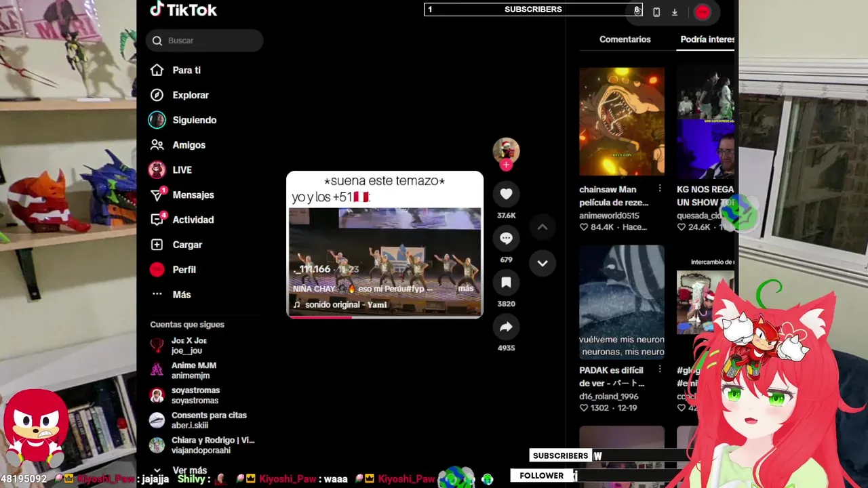Go to previous video up chevron
The image size is (868, 488).
tap(542, 227)
